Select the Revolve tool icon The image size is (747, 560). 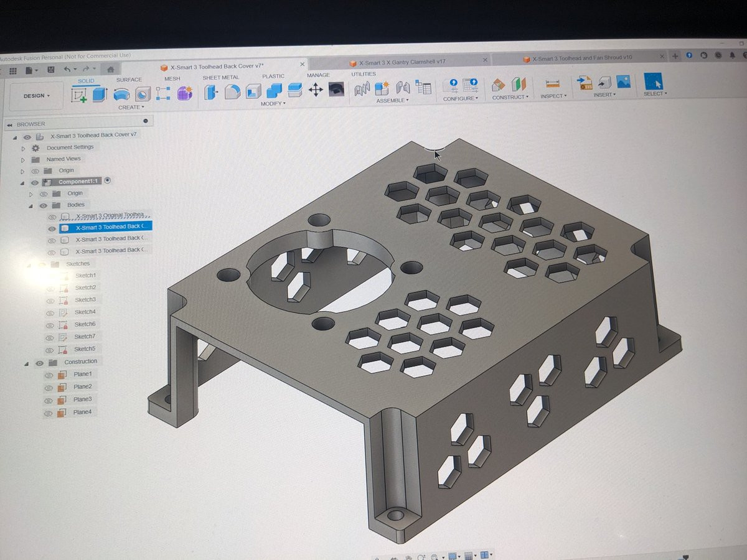[122, 95]
